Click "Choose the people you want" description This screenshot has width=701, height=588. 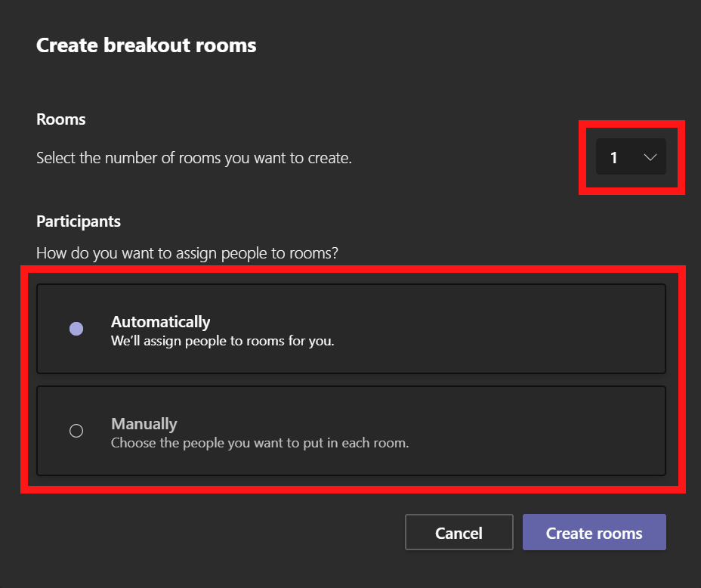[x=259, y=443]
